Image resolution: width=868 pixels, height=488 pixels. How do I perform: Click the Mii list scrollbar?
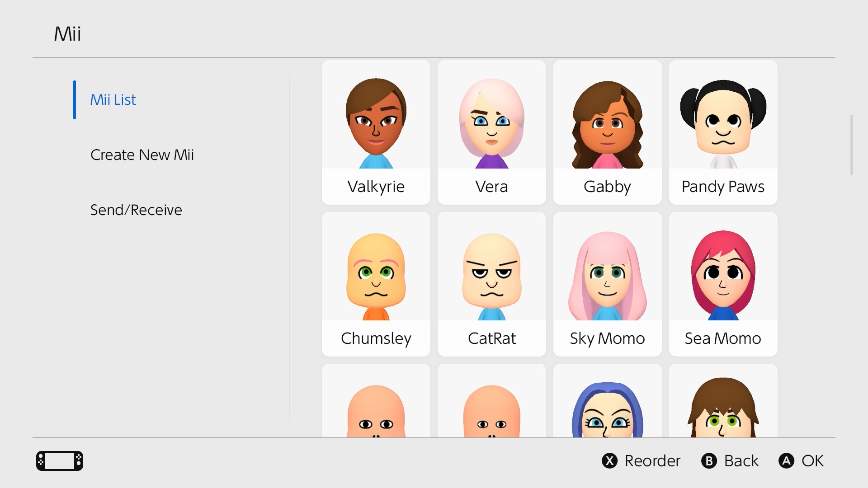pos(851,145)
